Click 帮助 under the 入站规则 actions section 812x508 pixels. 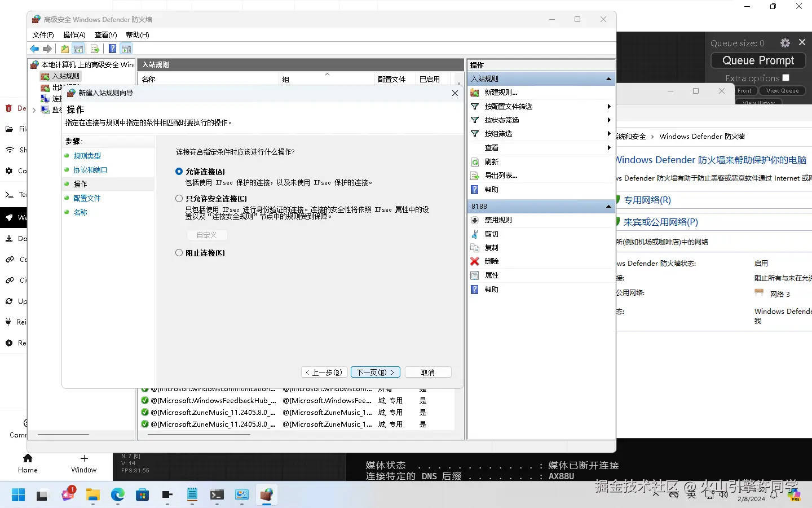[492, 190]
